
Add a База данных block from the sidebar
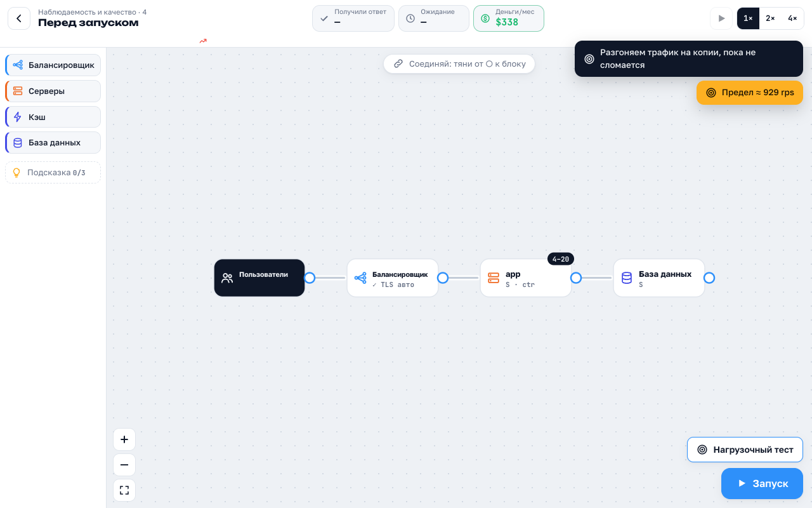[53, 142]
